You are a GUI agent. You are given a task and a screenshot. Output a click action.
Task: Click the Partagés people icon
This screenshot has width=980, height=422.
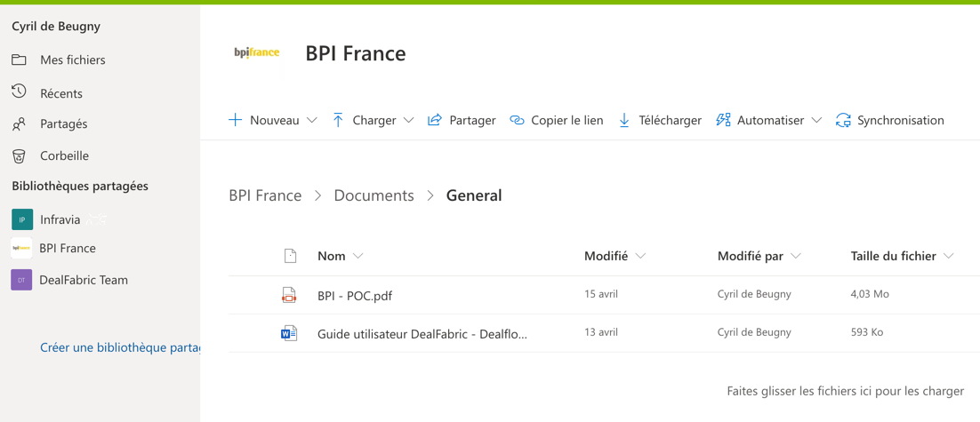coord(19,124)
